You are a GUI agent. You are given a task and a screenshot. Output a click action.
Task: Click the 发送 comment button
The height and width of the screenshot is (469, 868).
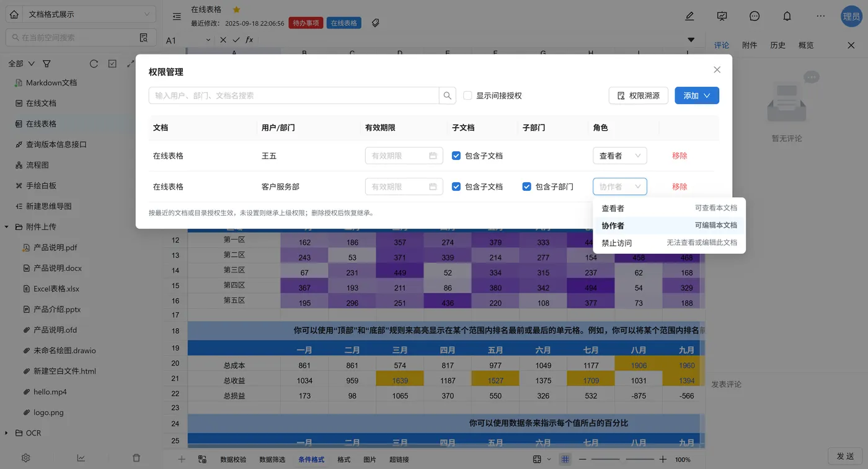click(x=845, y=456)
